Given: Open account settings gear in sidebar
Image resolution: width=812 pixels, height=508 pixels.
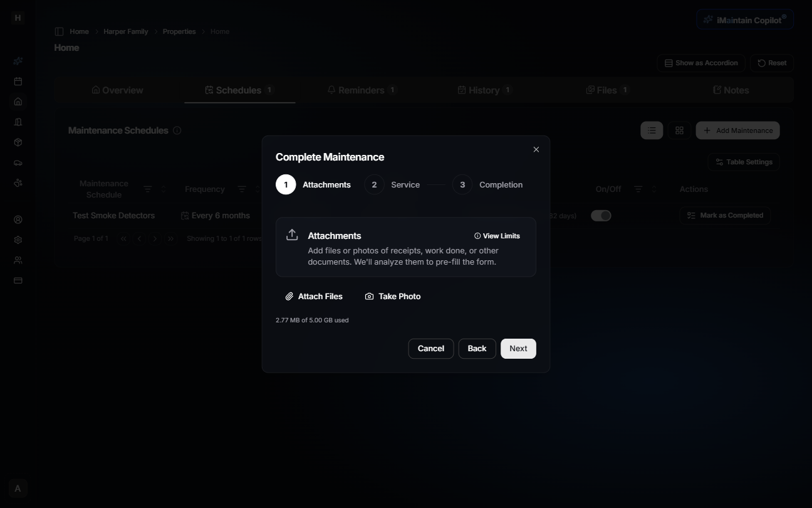Looking at the screenshot, I should [18, 240].
